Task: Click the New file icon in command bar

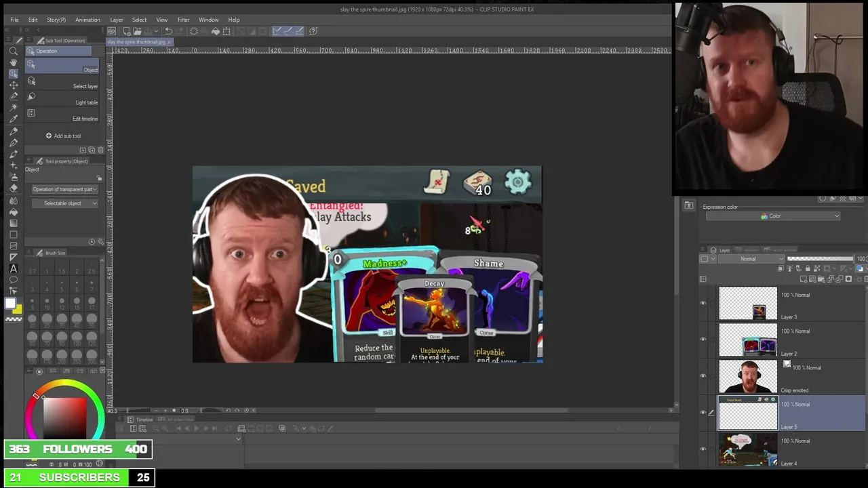Action: tap(127, 31)
